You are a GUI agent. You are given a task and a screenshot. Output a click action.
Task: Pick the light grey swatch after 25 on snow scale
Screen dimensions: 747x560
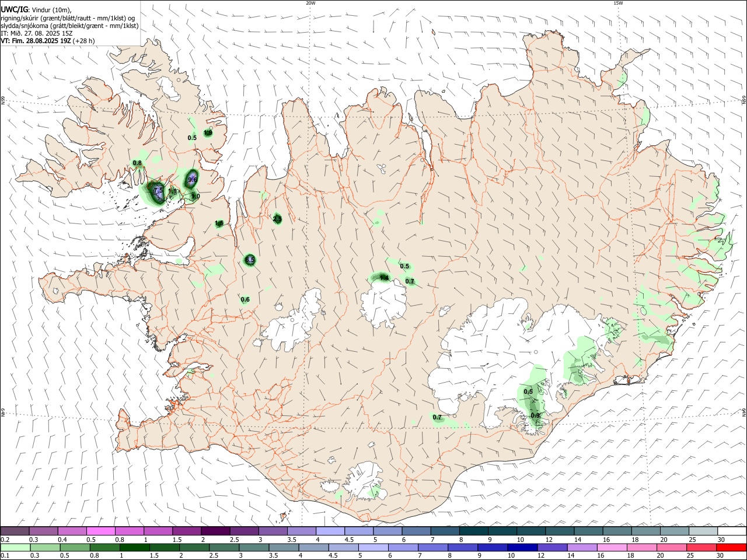[703, 531]
